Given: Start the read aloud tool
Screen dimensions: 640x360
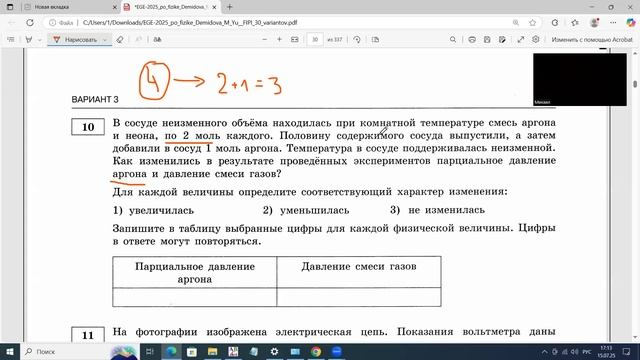Looking at the screenshot, I should pyautogui.click(x=157, y=40).
